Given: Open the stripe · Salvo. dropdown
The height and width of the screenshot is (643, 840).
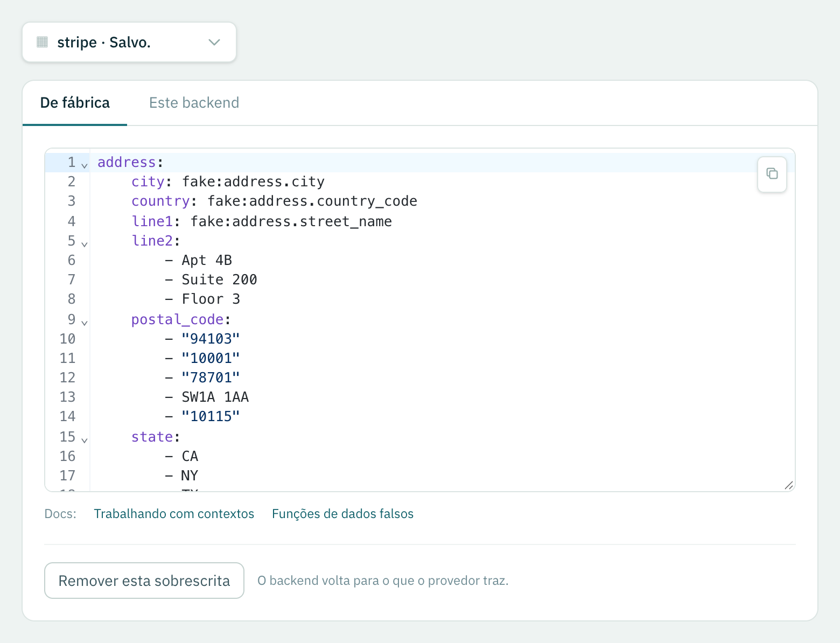Looking at the screenshot, I should pyautogui.click(x=129, y=42).
